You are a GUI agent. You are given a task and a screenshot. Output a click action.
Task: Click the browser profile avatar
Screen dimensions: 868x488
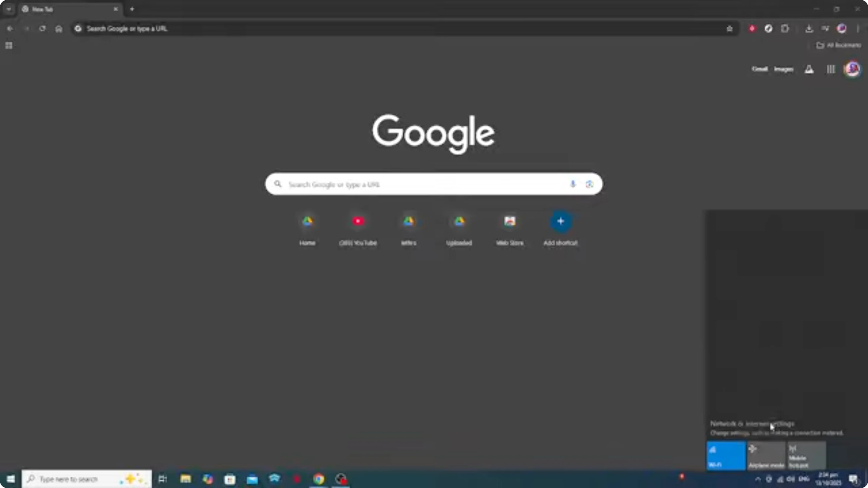(841, 29)
